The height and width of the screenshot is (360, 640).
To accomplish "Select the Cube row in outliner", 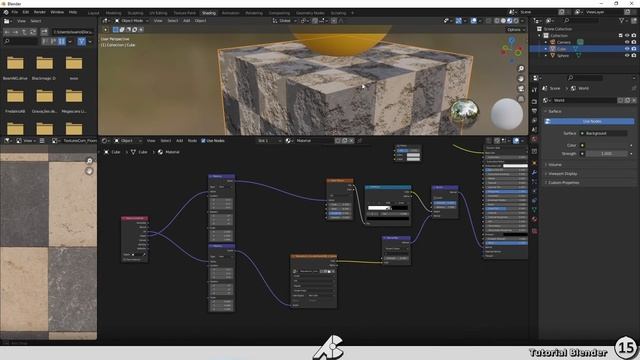I will coord(583,49).
